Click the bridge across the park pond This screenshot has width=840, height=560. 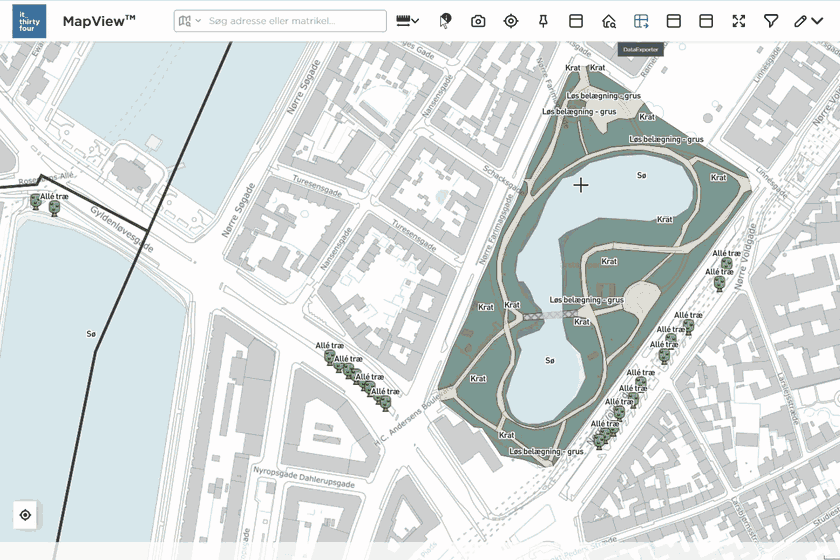coord(549,315)
